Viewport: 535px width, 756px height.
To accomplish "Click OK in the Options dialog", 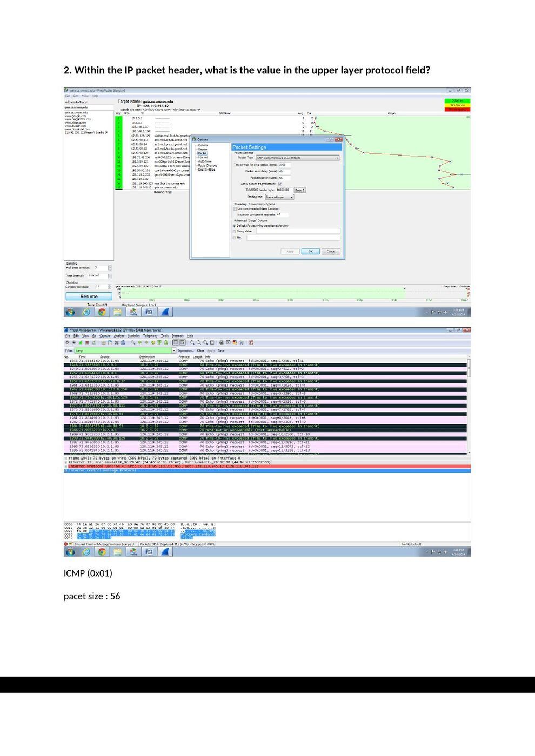I will tap(310, 251).
